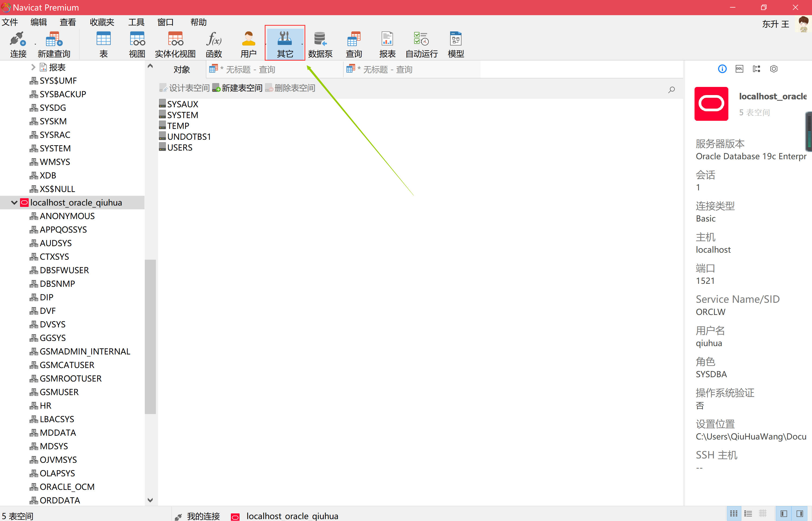Open the View (视图) objects

pyautogui.click(x=137, y=44)
